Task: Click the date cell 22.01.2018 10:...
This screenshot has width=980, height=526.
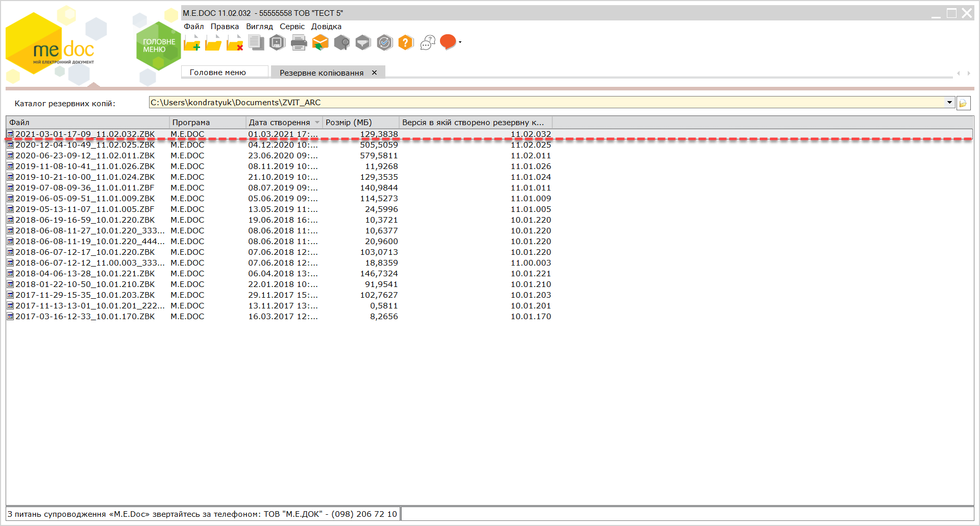Action: coord(283,284)
